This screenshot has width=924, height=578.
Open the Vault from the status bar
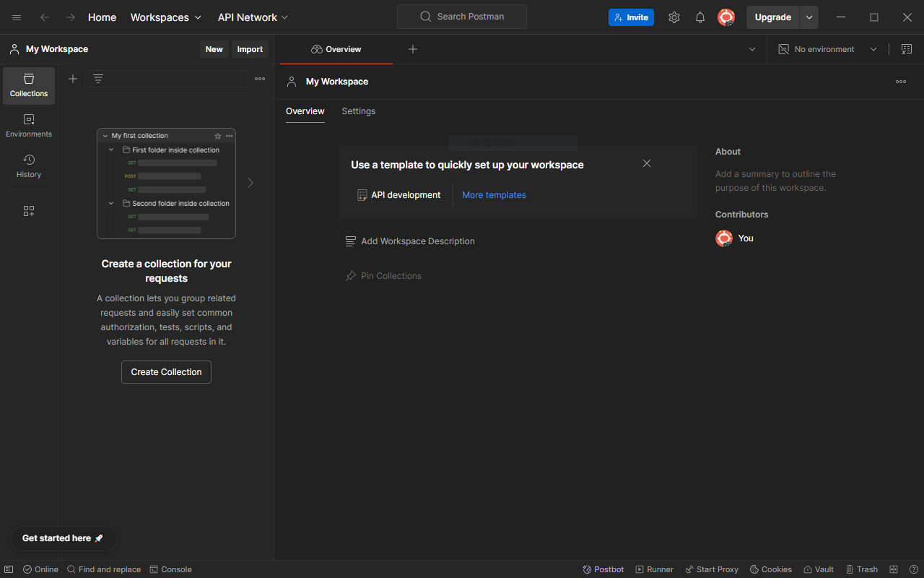tap(819, 569)
